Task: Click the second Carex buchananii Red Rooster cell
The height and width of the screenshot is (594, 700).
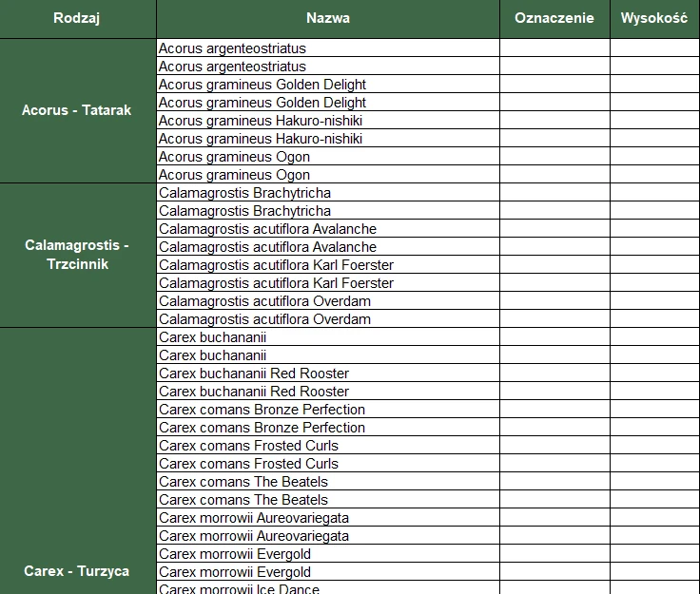Action: pyautogui.click(x=328, y=392)
